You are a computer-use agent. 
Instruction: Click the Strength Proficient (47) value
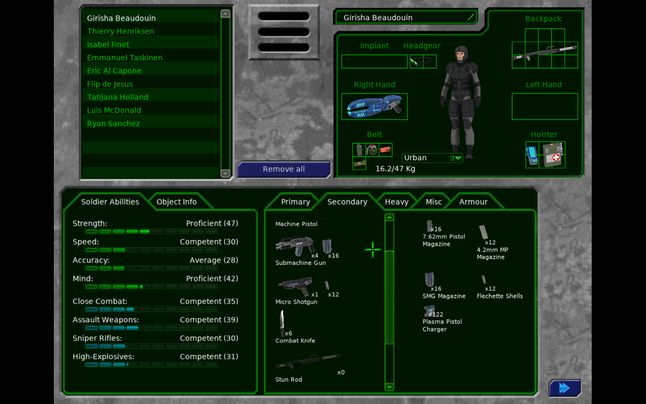tap(212, 223)
